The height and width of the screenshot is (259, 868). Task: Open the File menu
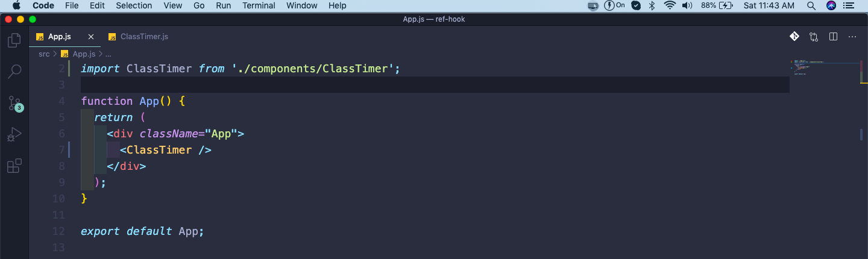(x=72, y=5)
